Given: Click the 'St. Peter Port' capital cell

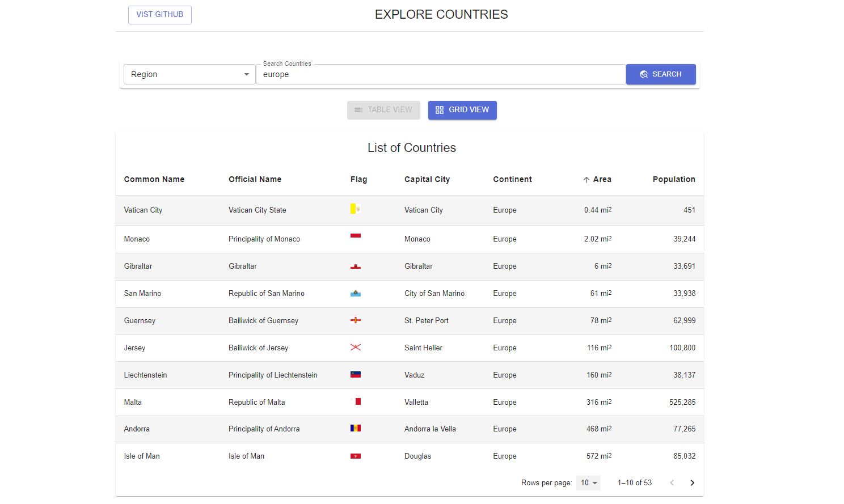Looking at the screenshot, I should click(x=427, y=320).
